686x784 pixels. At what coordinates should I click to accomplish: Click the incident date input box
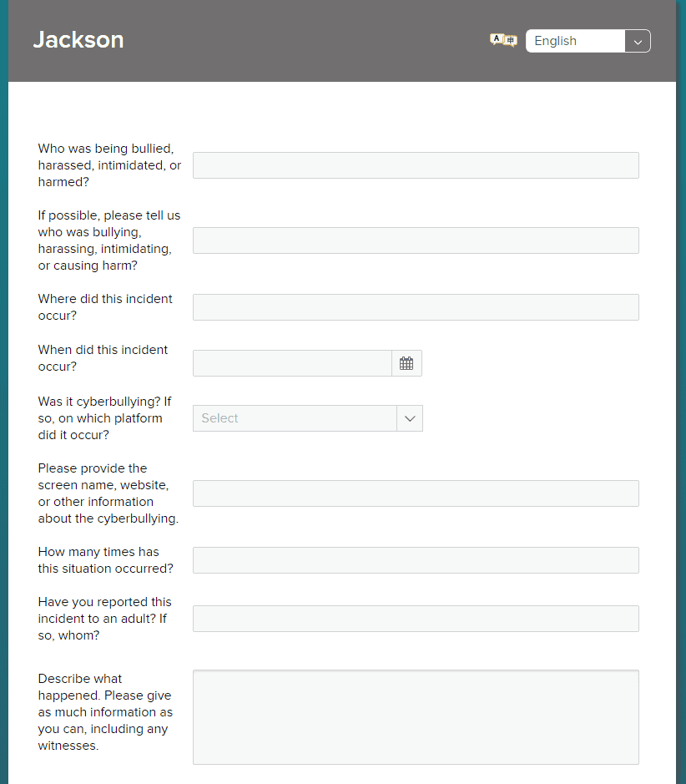pyautogui.click(x=292, y=363)
